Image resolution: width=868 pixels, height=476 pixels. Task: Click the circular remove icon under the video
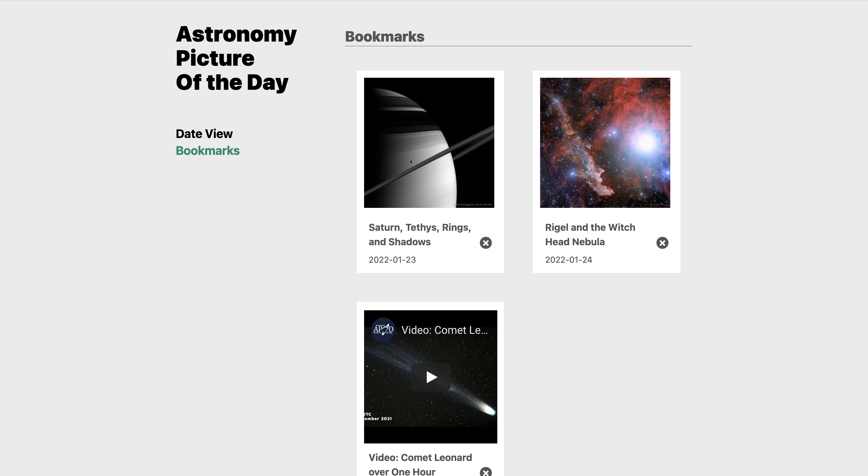coord(486,472)
